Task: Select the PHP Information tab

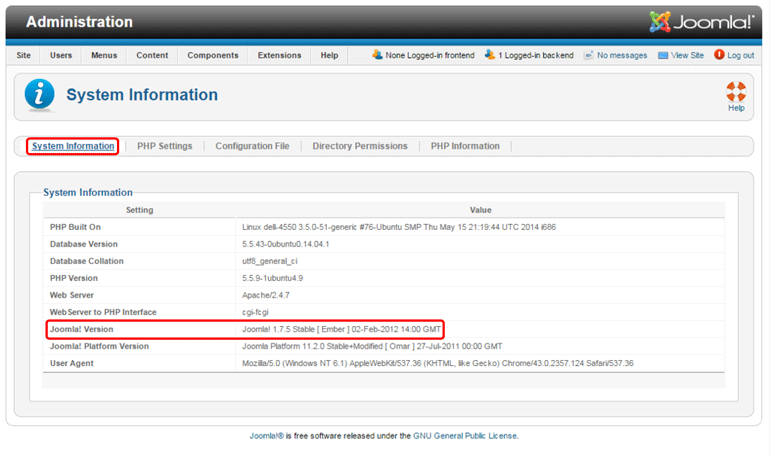Action: click(465, 146)
